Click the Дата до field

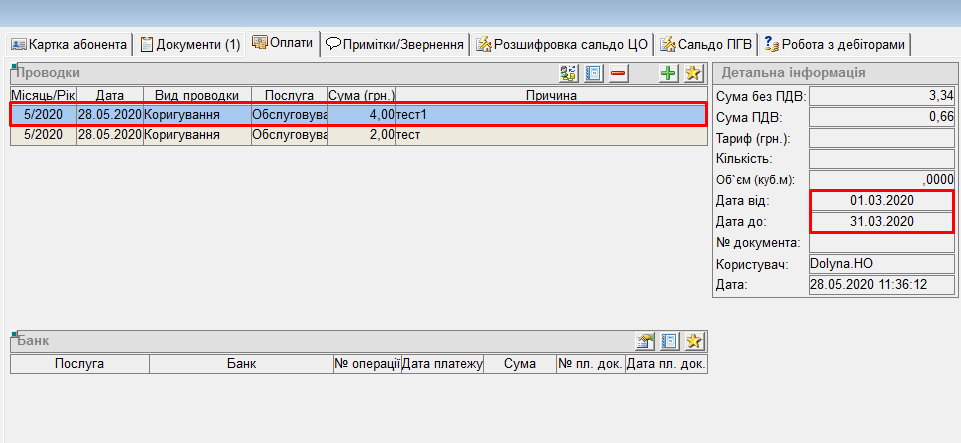[880, 221]
